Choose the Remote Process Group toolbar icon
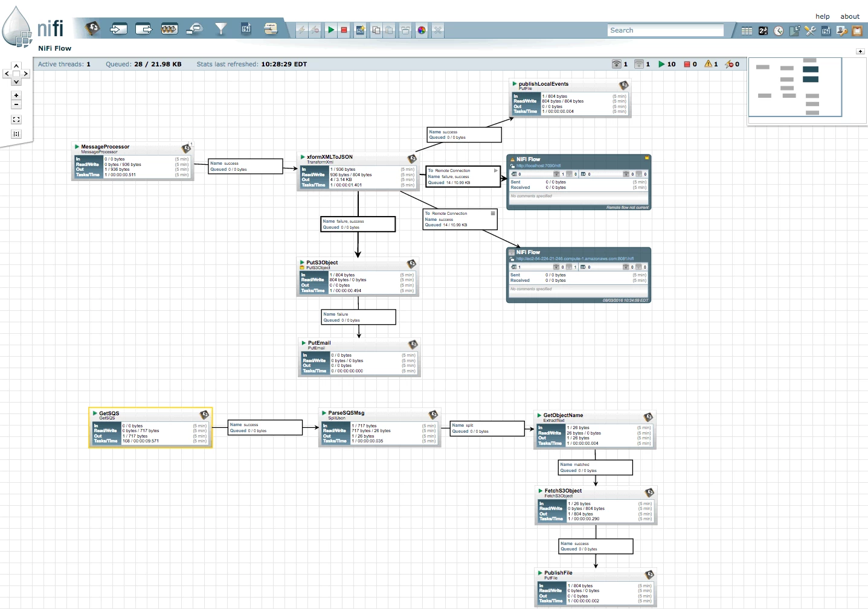Image resolution: width=868 pixels, height=609 pixels. [194, 29]
